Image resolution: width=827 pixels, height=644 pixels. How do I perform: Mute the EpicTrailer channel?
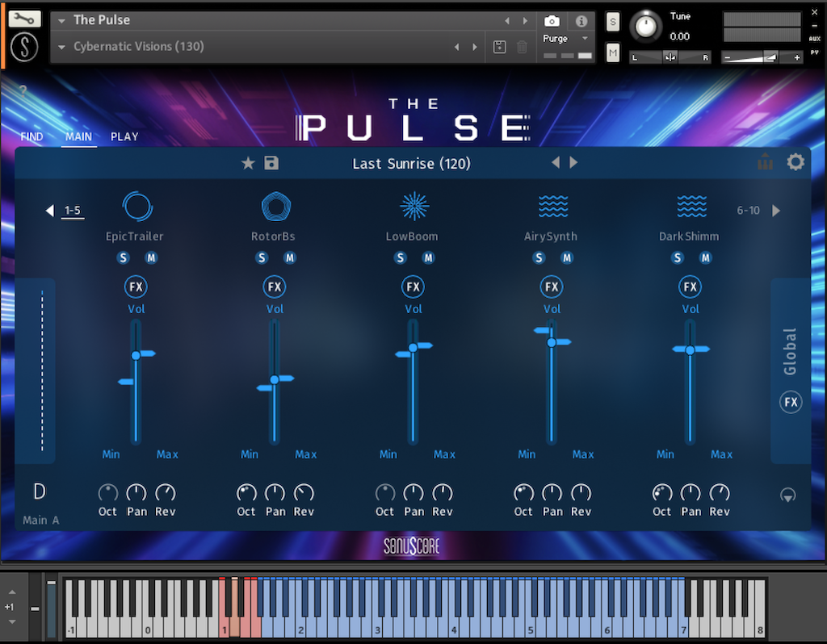tap(151, 257)
